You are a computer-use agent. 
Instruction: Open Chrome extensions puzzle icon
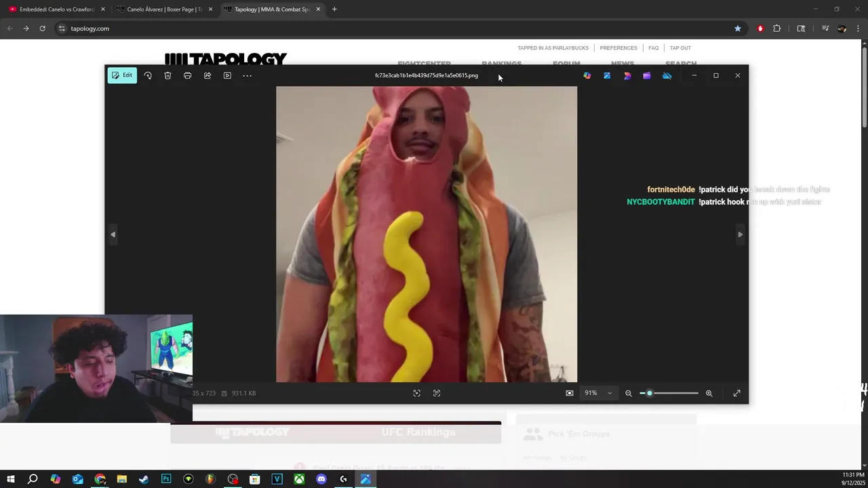point(777,28)
